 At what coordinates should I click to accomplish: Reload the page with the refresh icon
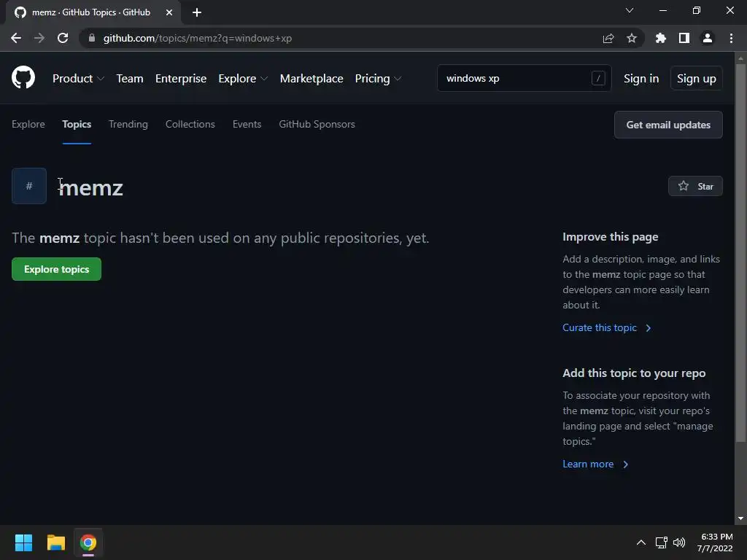pos(63,38)
